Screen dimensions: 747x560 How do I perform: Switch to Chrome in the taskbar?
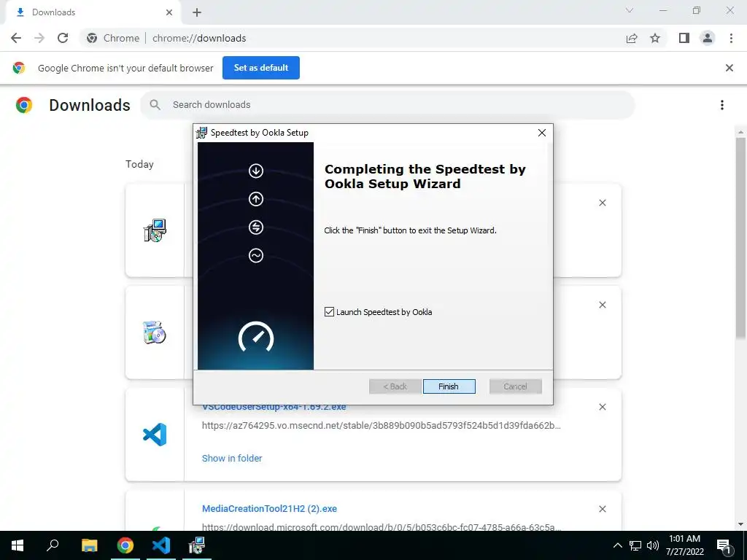click(125, 545)
